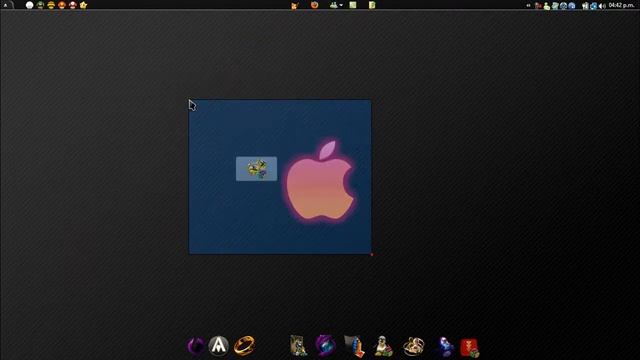The width and height of the screenshot is (640, 360).
Task: Click the yellow star icon in top panel
Action: pos(83,5)
